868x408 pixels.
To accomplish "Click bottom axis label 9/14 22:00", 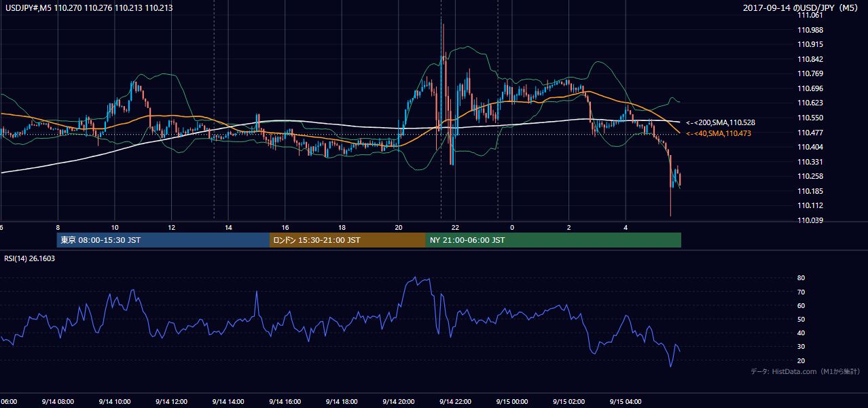I will point(456,401).
